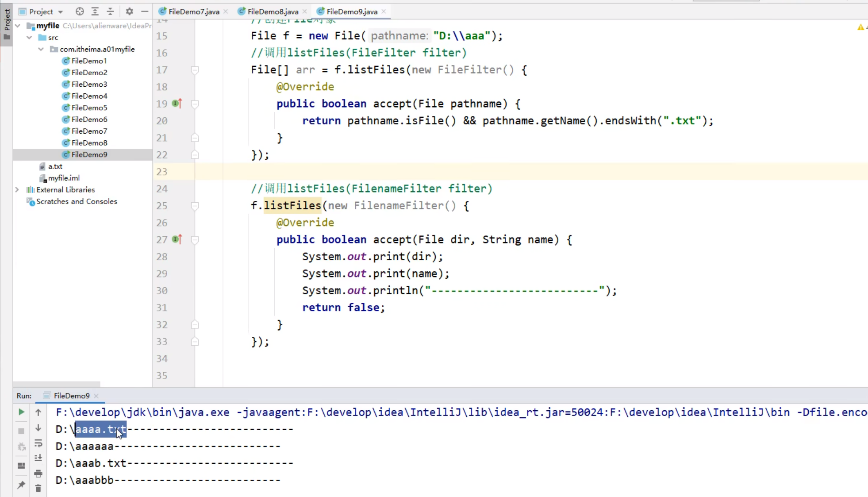The height and width of the screenshot is (497, 868).
Task: Clear the console output with trash icon
Action: click(38, 489)
